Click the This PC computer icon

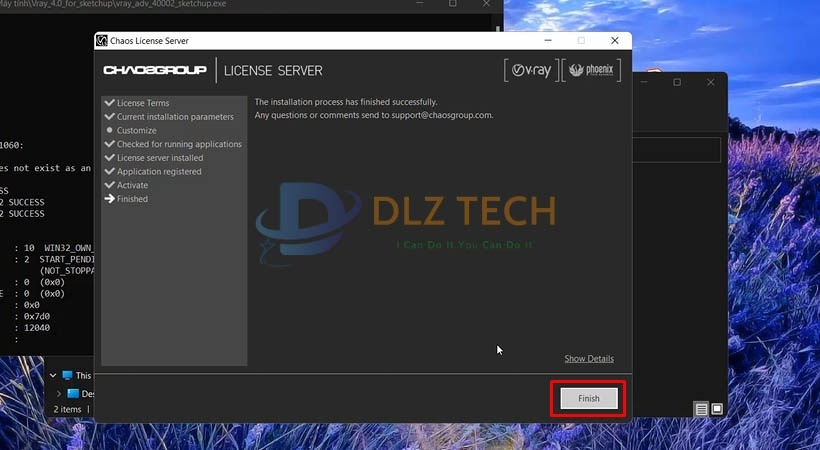67,376
